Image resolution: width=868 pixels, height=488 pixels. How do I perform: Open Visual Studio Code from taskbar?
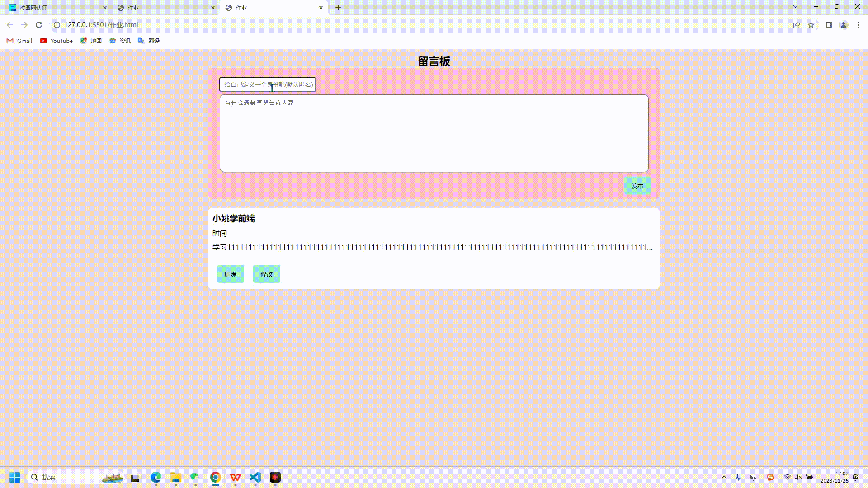click(x=255, y=477)
